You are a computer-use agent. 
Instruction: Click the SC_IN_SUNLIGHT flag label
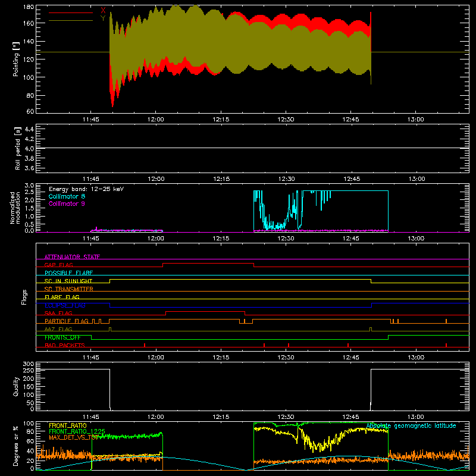(68, 281)
